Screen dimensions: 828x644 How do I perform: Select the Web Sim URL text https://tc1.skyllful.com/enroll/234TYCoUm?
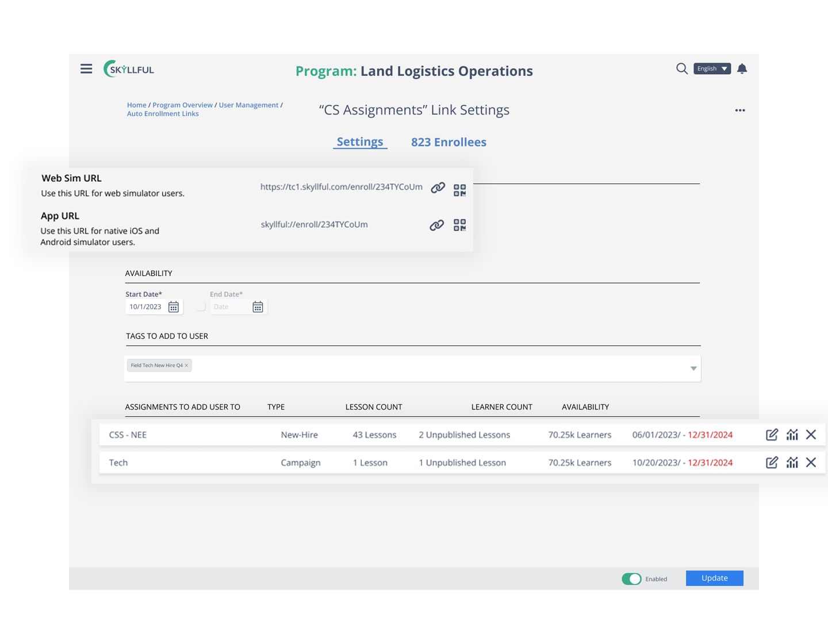(x=342, y=187)
